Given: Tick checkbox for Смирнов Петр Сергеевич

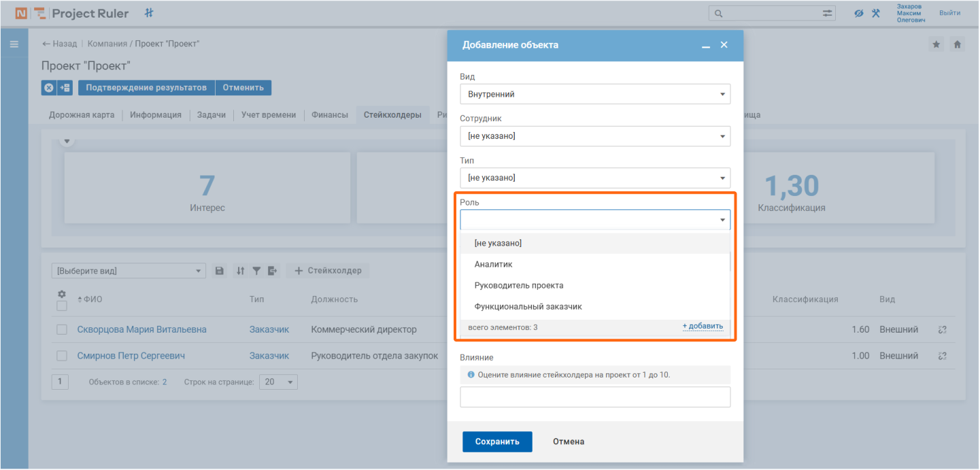Looking at the screenshot, I should [x=62, y=356].
